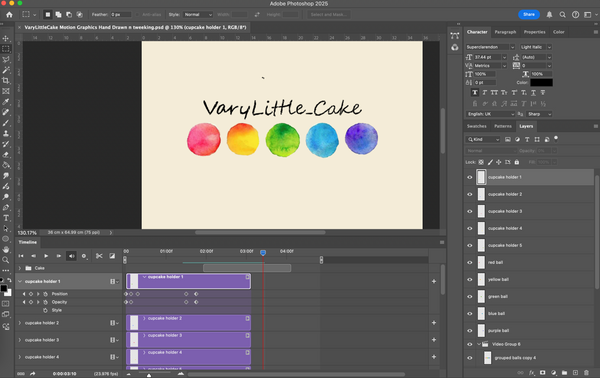Image resolution: width=600 pixels, height=378 pixels.
Task: Select the Clone Stamp tool
Action: tap(6, 134)
